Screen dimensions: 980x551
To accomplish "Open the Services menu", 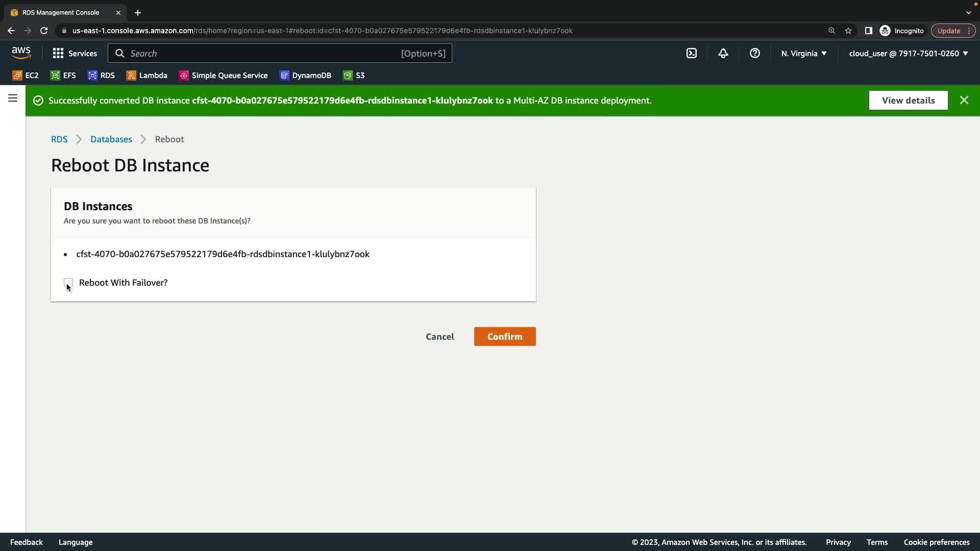I will tap(75, 53).
